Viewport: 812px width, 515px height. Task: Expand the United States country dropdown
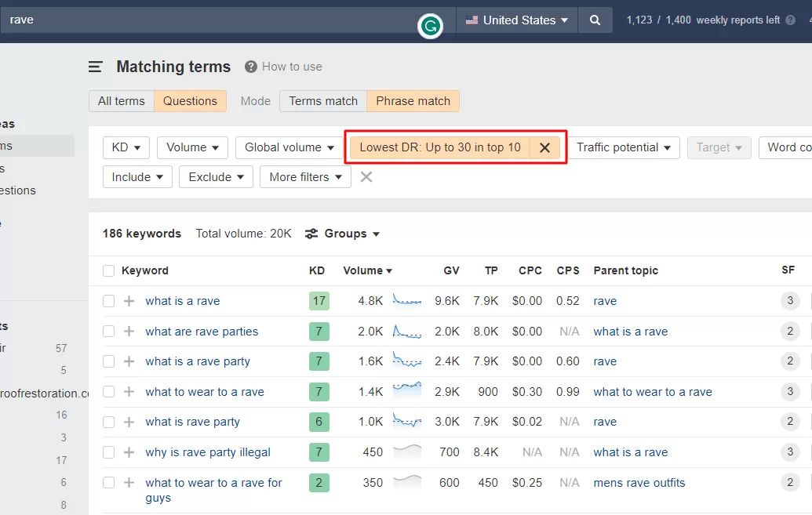click(517, 20)
